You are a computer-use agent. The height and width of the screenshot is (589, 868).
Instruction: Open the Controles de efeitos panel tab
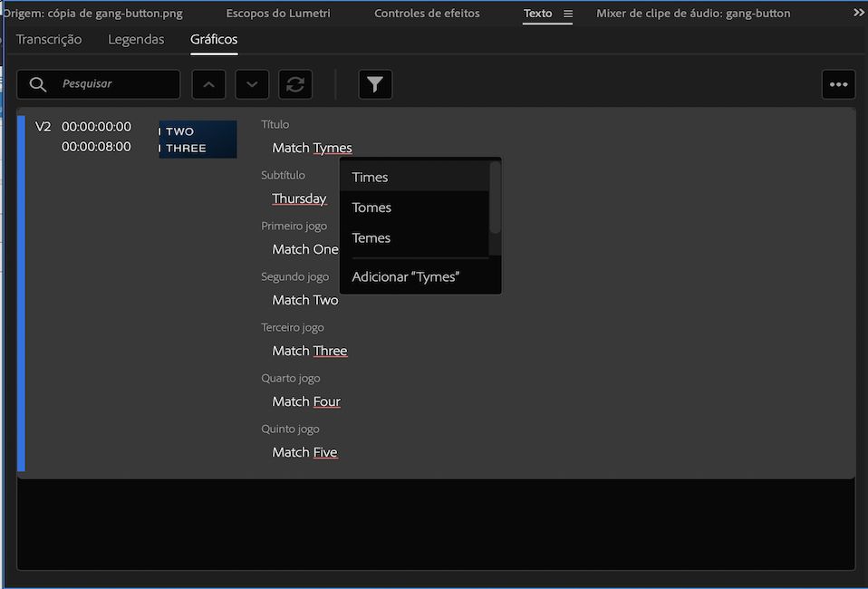click(x=427, y=14)
